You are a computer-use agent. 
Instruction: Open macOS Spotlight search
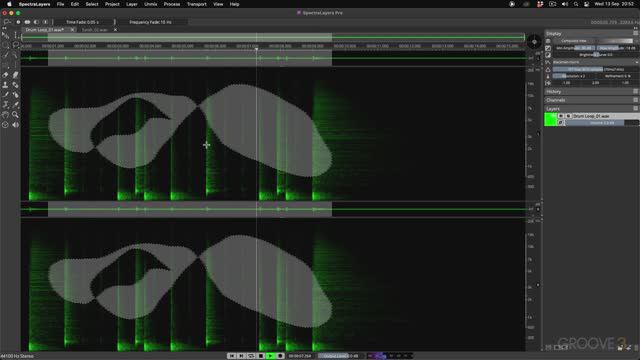tap(576, 4)
